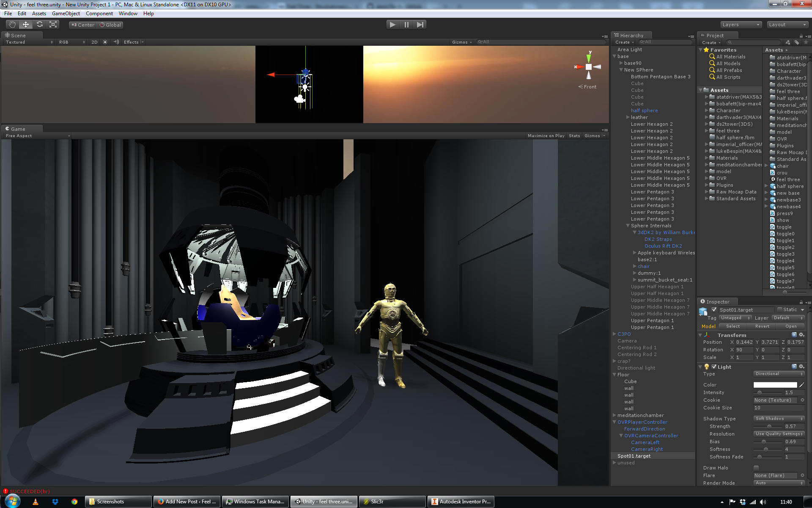This screenshot has width=812, height=508.
Task: Open the Textured draw mode dropdown
Action: (29, 42)
